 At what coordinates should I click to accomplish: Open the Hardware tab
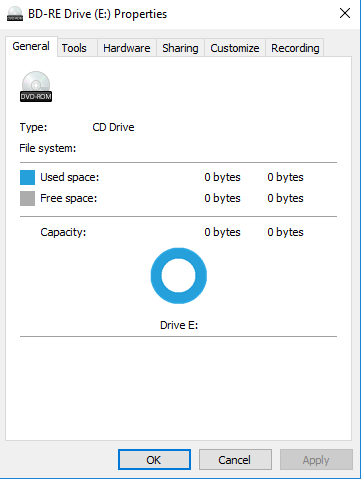pyautogui.click(x=127, y=48)
